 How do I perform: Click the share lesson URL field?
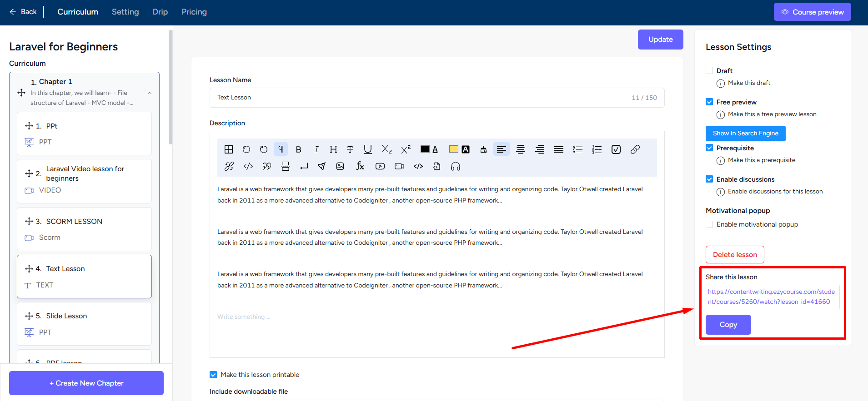(773, 297)
